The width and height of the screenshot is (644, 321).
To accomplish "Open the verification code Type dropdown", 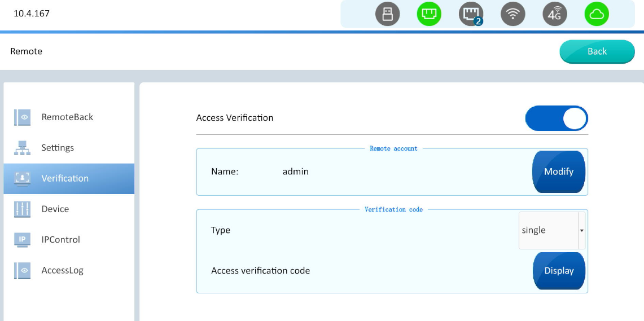I will (548, 230).
